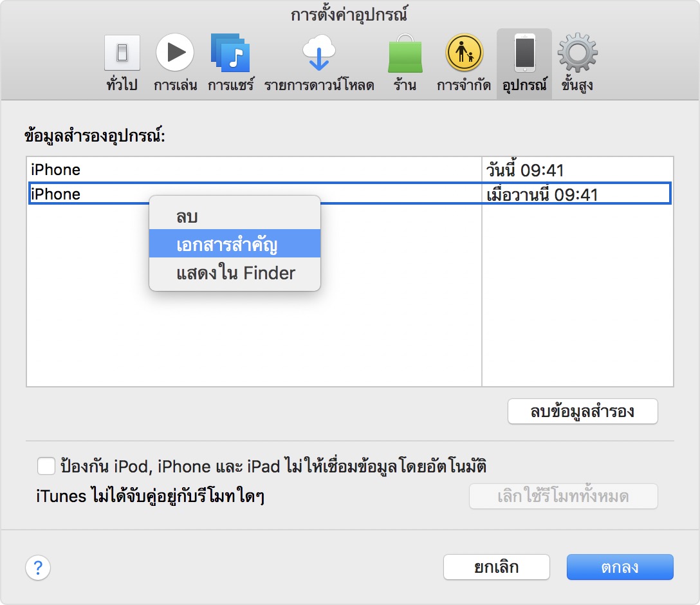Viewport: 700px width, 605px height.
Task: Enable the prevent iPod, iPhone, iPad auto-sync checkbox
Action: pos(46,465)
